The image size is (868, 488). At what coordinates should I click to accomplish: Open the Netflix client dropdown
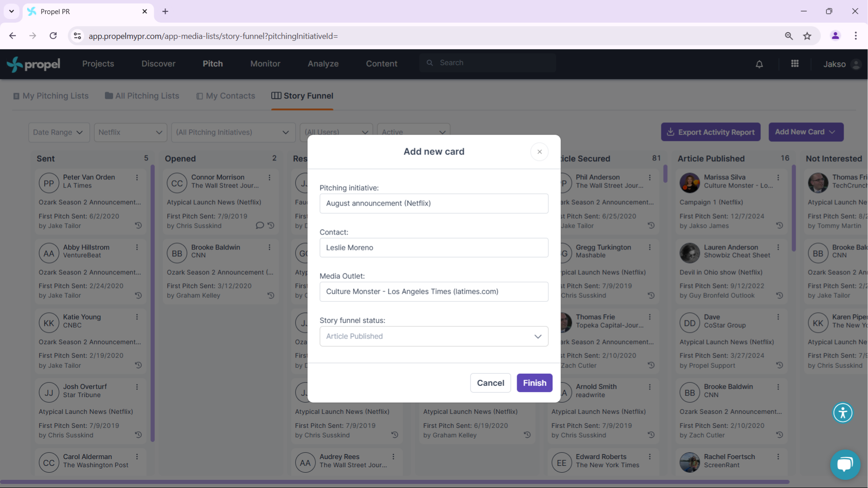[x=131, y=132]
